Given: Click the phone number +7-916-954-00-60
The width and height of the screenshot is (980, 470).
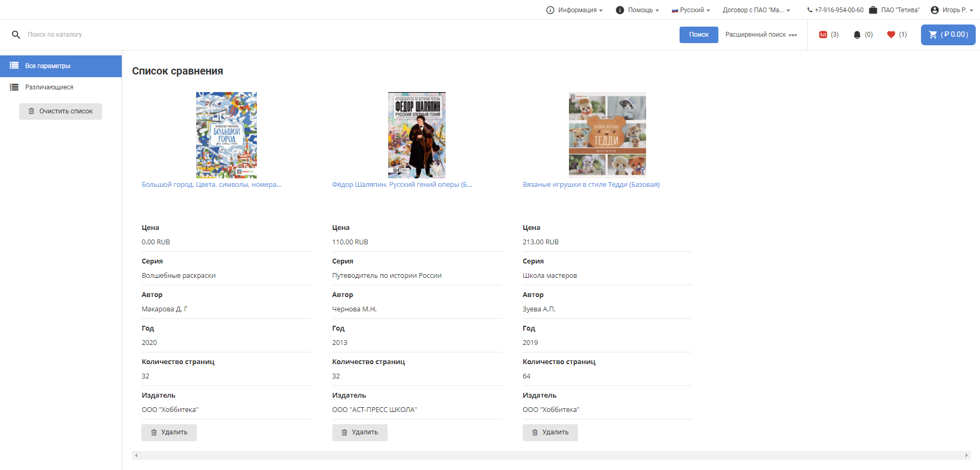Looking at the screenshot, I should pos(835,10).
